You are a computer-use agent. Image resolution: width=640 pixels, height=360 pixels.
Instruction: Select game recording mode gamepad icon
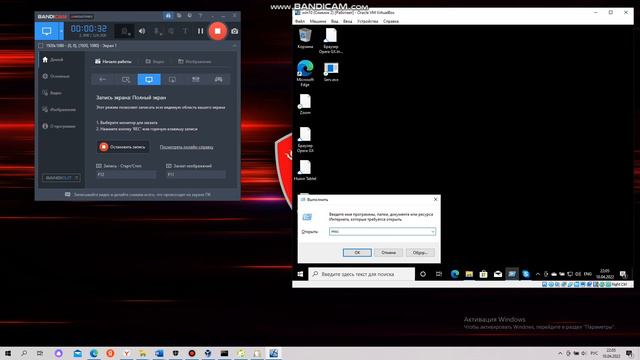219,79
